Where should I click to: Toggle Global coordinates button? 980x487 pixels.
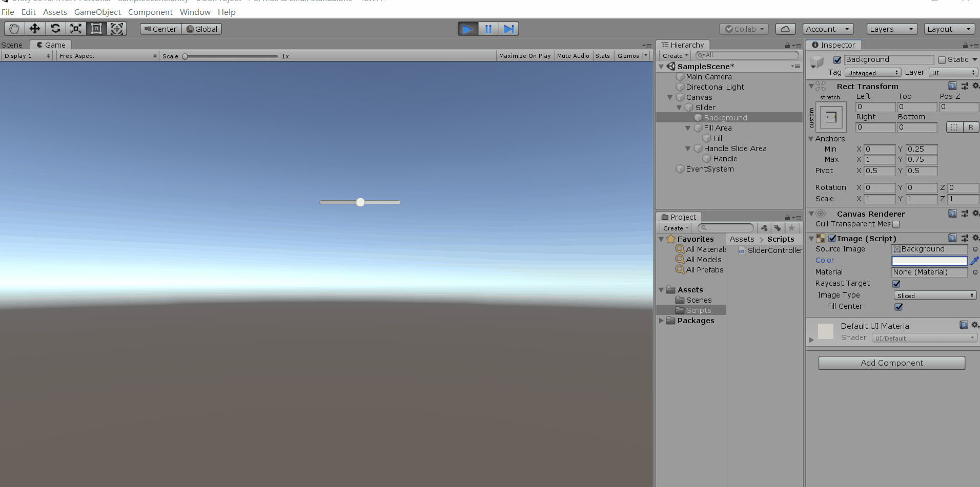coord(201,29)
